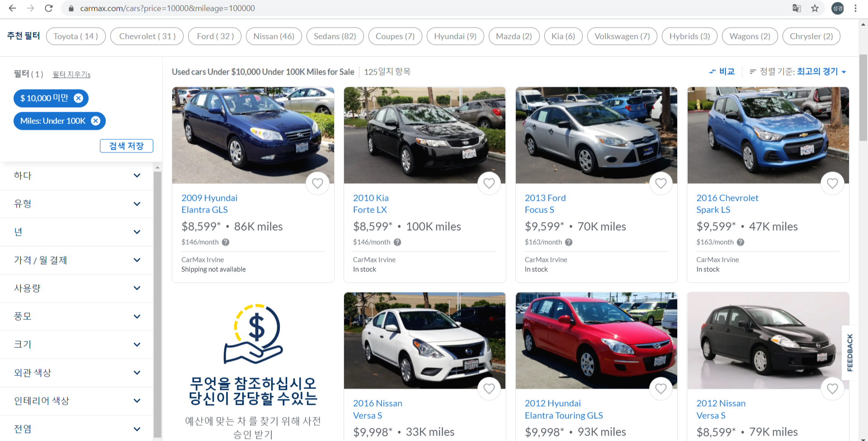The image size is (868, 441).
Task: Expand the 전염 filter section
Action: [77, 428]
